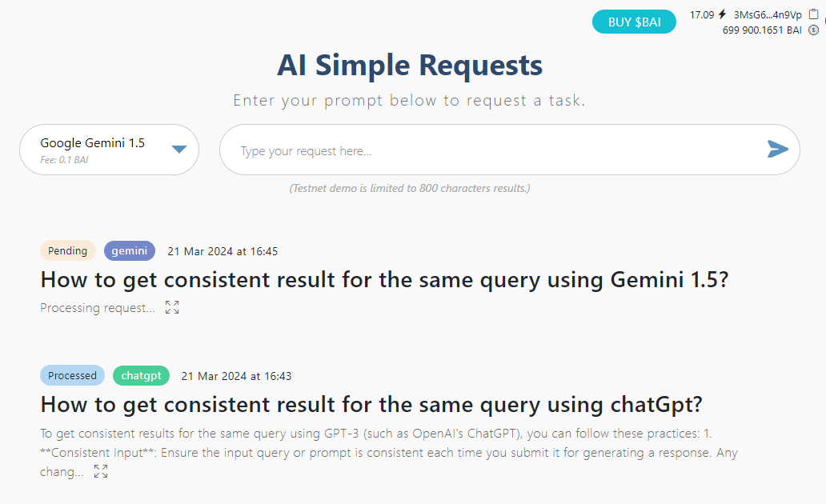The width and height of the screenshot is (826, 504).
Task: Open the Google Gemini 1.5 model dropdown
Action: click(109, 150)
